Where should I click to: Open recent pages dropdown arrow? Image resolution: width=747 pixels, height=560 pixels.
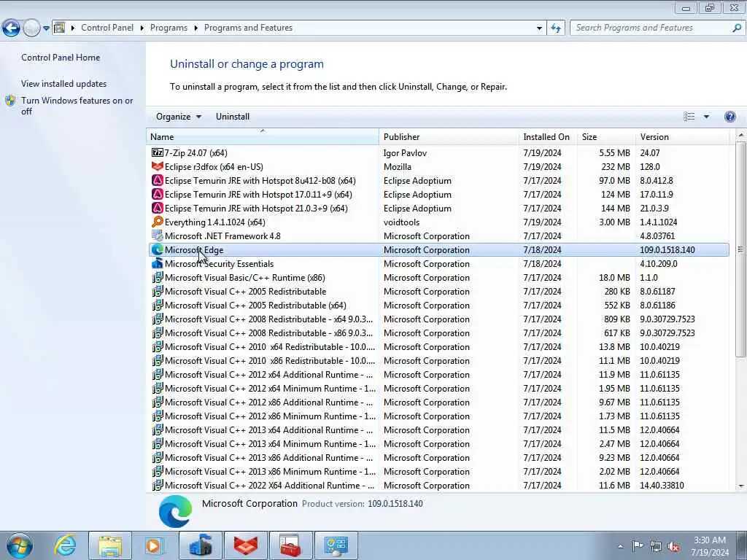46,28
